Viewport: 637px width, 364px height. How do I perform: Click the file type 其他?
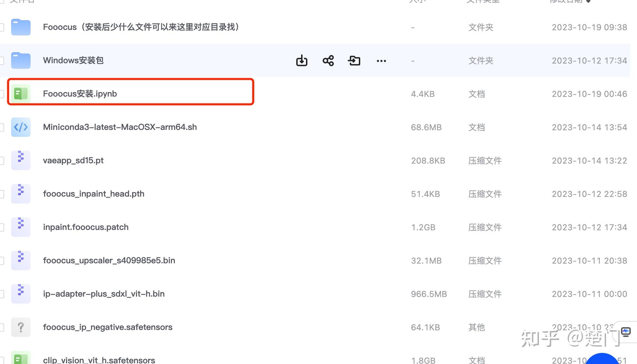pyautogui.click(x=477, y=327)
